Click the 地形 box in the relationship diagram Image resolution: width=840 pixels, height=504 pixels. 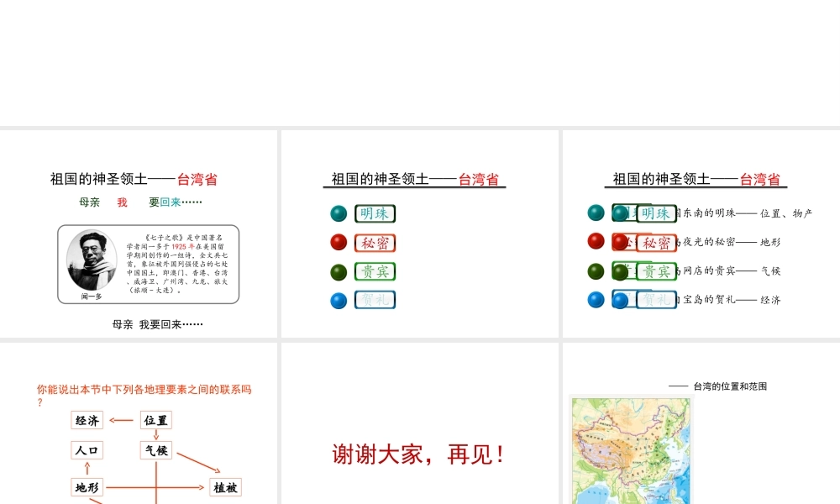click(x=87, y=487)
